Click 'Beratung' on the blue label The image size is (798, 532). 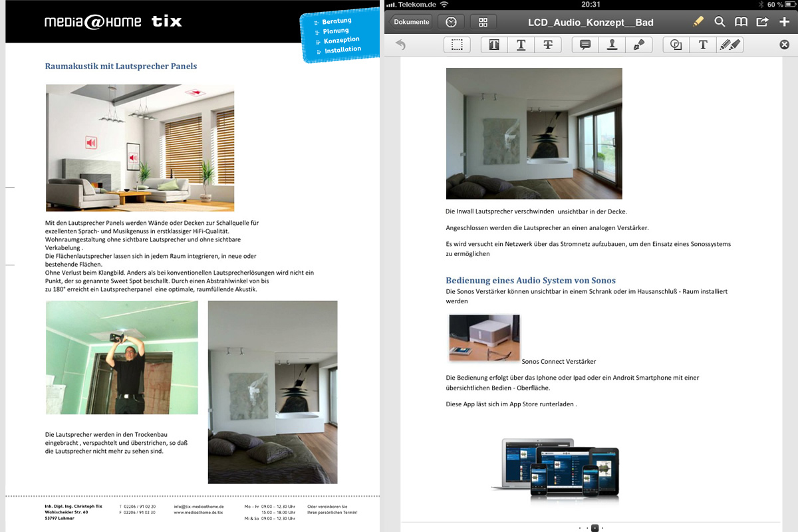click(x=336, y=21)
